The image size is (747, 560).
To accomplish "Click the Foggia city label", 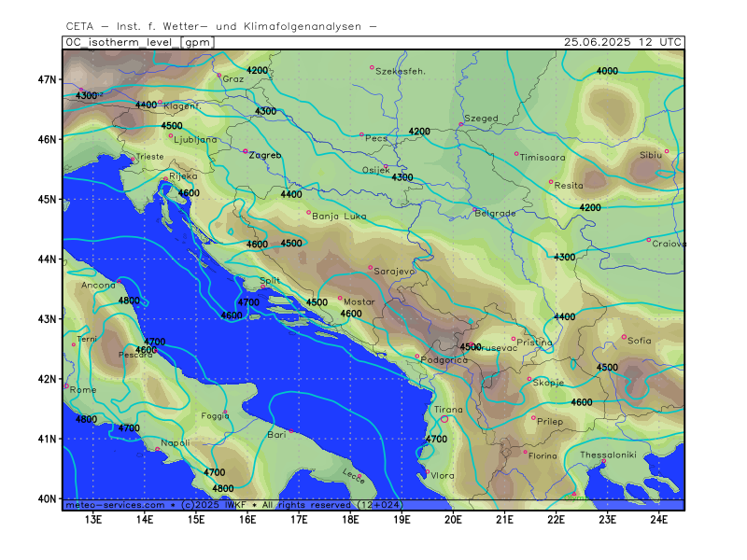I will point(216,416).
